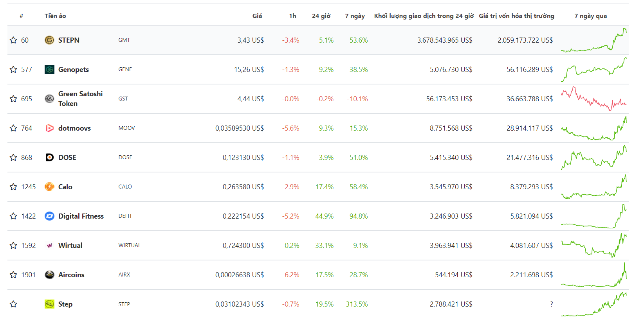Sort by Giá trị vốn hóa thị trường
The width and height of the screenshot is (644, 323).
pos(516,16)
